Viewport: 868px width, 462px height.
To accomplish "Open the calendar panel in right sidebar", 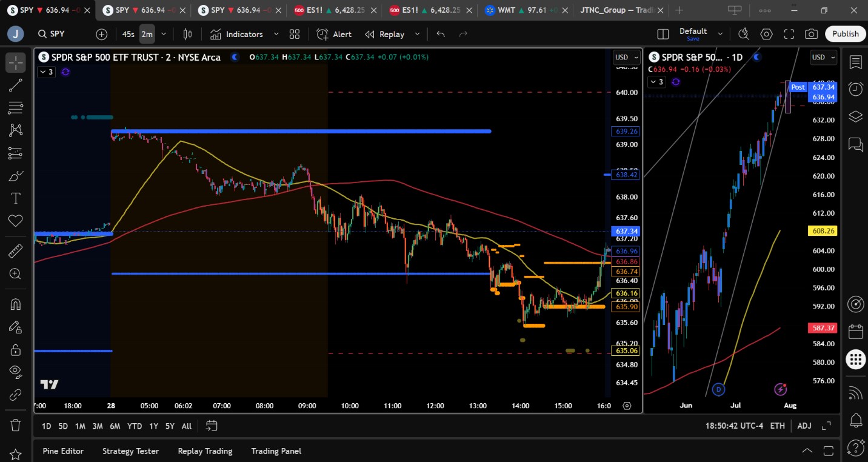I will click(x=855, y=332).
